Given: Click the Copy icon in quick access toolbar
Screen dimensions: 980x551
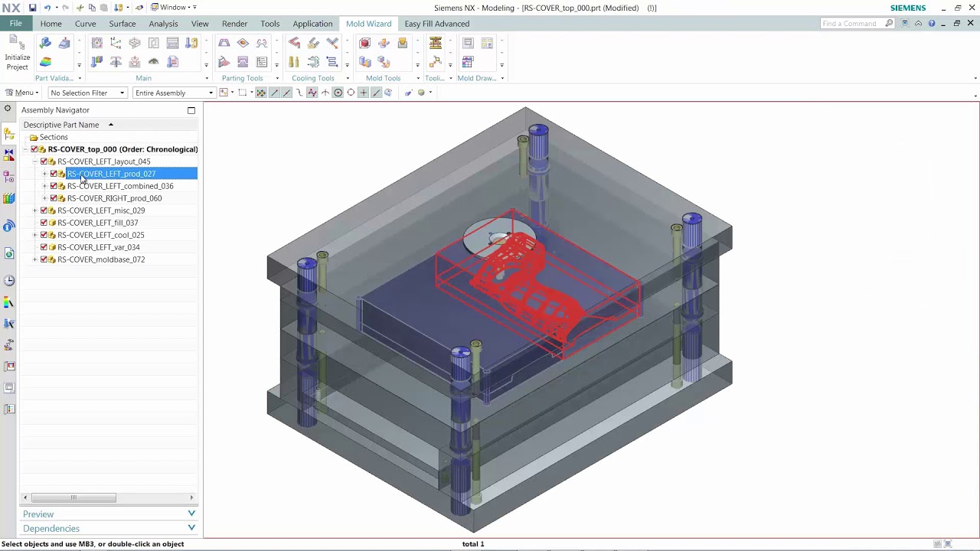Looking at the screenshot, I should click(92, 8).
